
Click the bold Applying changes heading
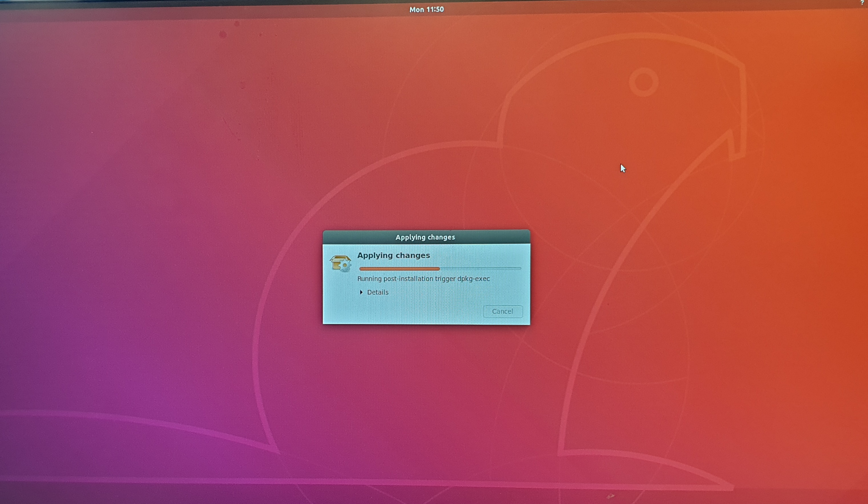(393, 255)
